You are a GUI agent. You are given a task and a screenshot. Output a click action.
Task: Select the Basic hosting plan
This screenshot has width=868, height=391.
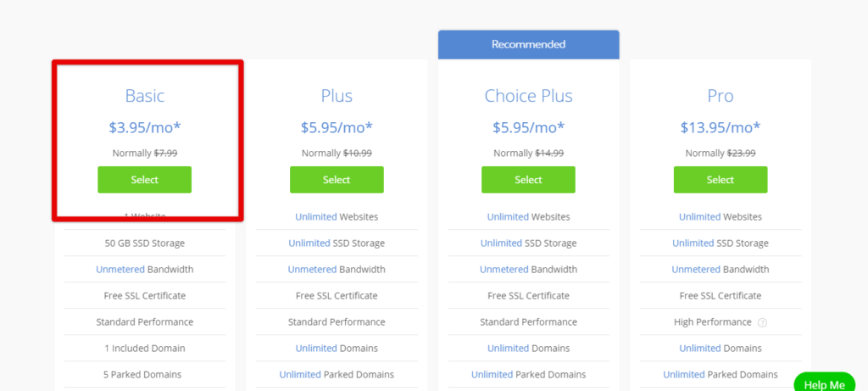point(144,180)
